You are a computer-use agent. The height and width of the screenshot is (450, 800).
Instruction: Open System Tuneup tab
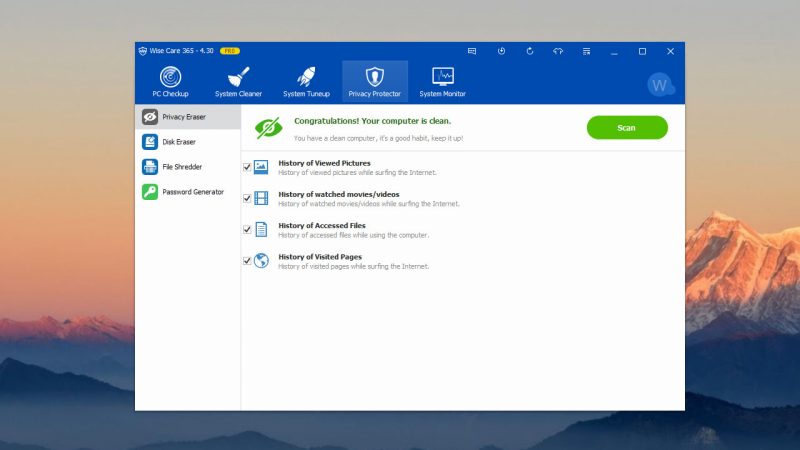(x=306, y=82)
